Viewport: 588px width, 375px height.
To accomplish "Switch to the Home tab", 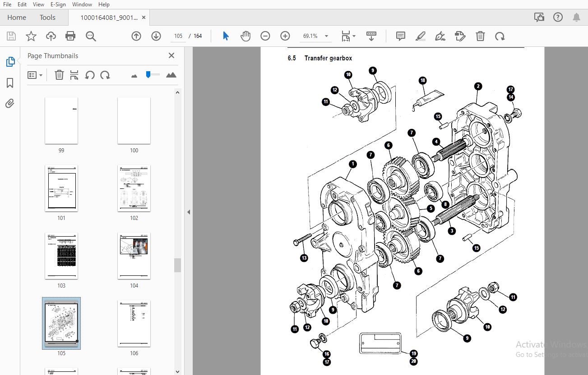I will click(x=17, y=17).
